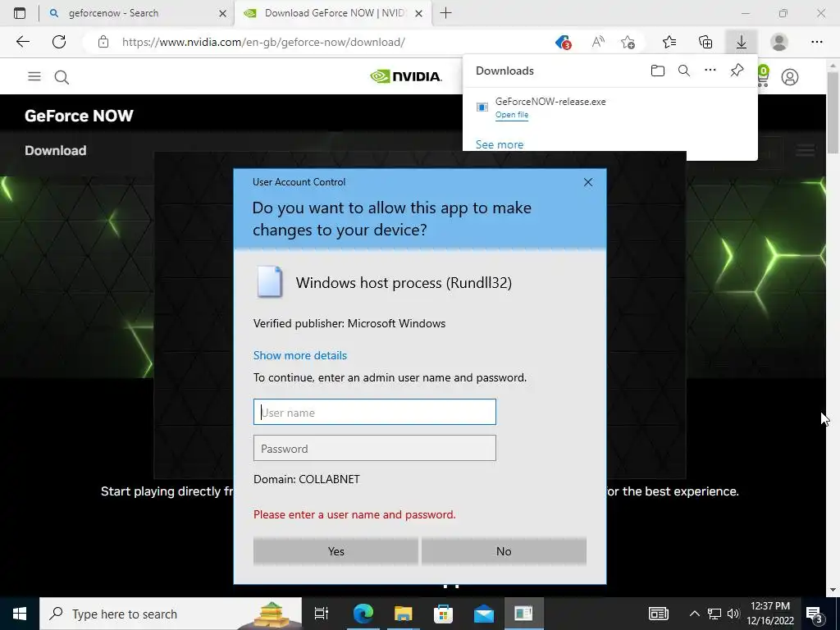Click the NVIDIA logo
The width and height of the screenshot is (840, 630).
[406, 76]
